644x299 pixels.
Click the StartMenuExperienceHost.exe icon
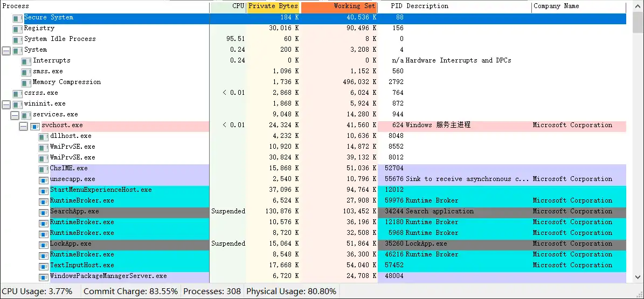(43, 190)
